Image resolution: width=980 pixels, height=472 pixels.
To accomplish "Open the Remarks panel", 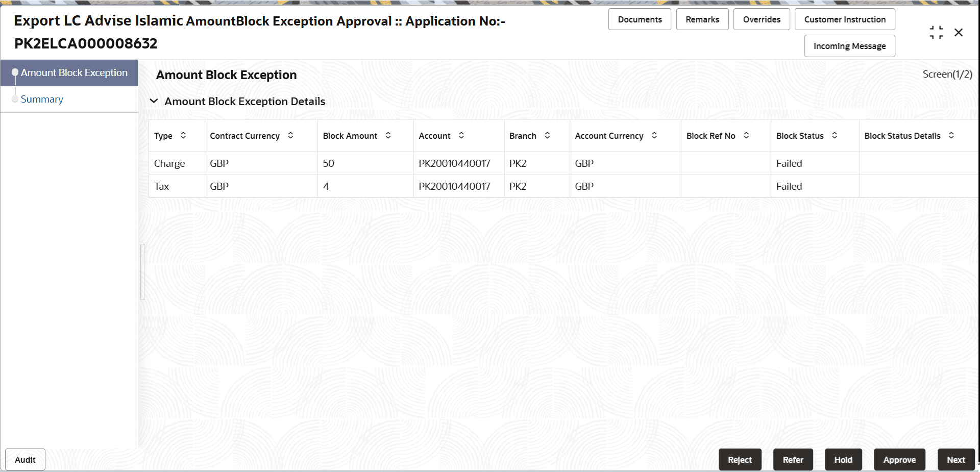I will click(x=702, y=19).
